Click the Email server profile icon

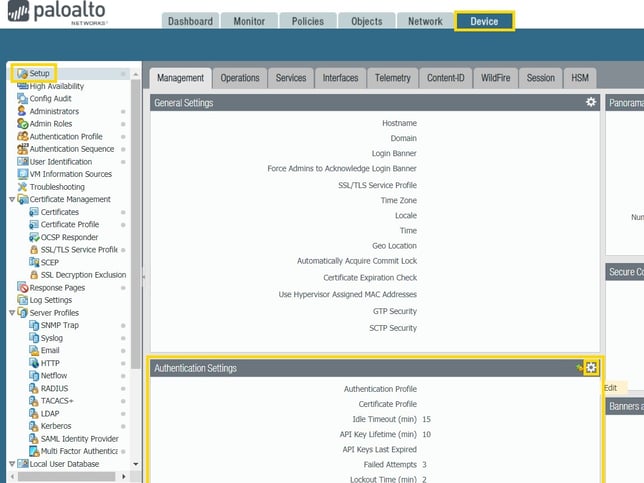34,350
